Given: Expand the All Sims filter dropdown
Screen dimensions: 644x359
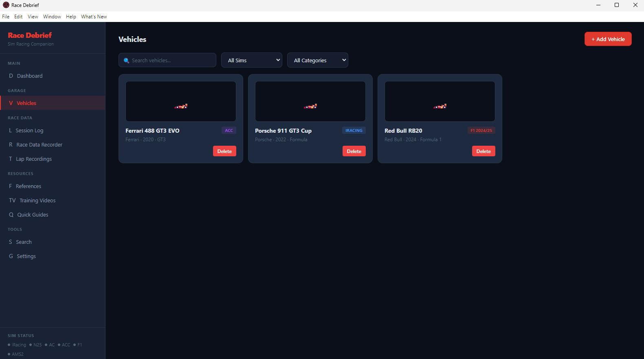Looking at the screenshot, I should 252,60.
